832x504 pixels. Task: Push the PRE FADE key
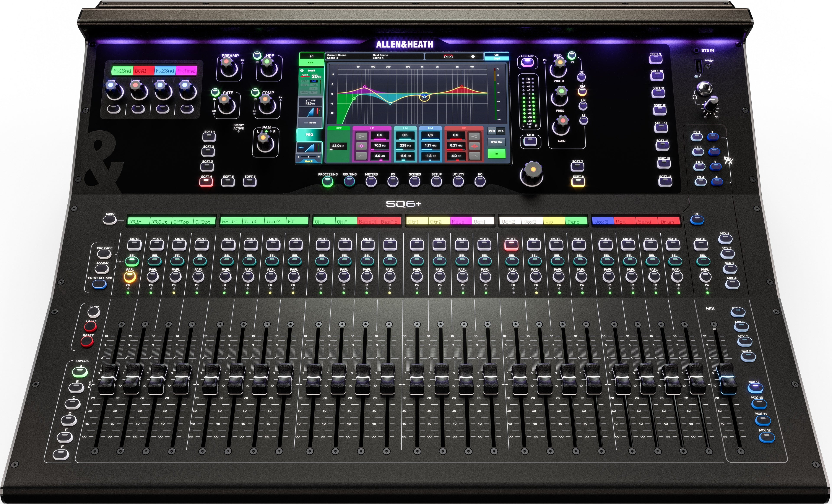104,254
